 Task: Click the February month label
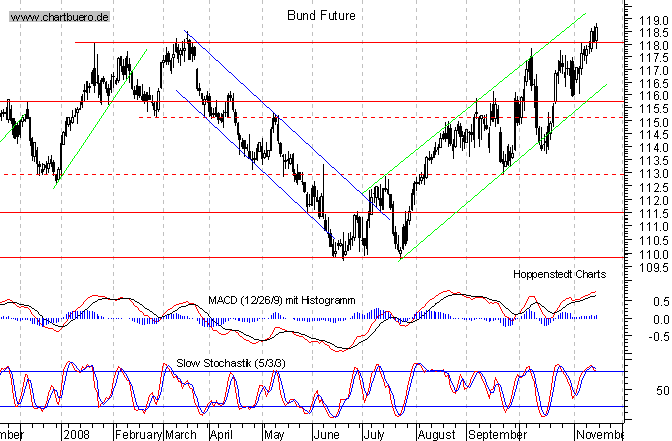(x=138, y=435)
